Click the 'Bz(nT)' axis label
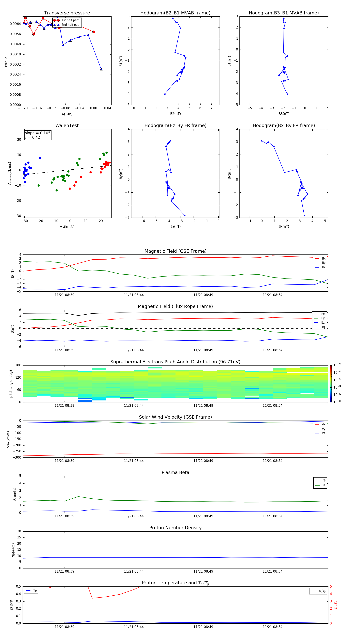This screenshot has height=644, width=351. pyautogui.click(x=175, y=227)
